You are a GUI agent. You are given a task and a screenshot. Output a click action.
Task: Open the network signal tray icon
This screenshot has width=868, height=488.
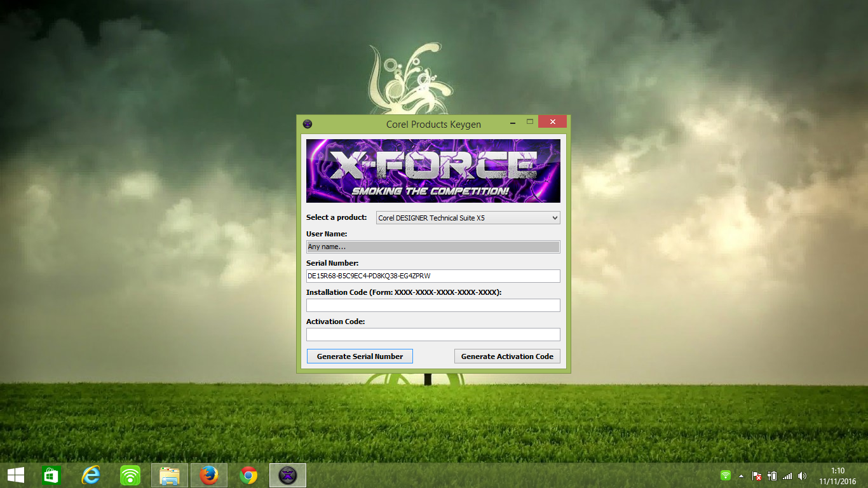click(x=788, y=475)
